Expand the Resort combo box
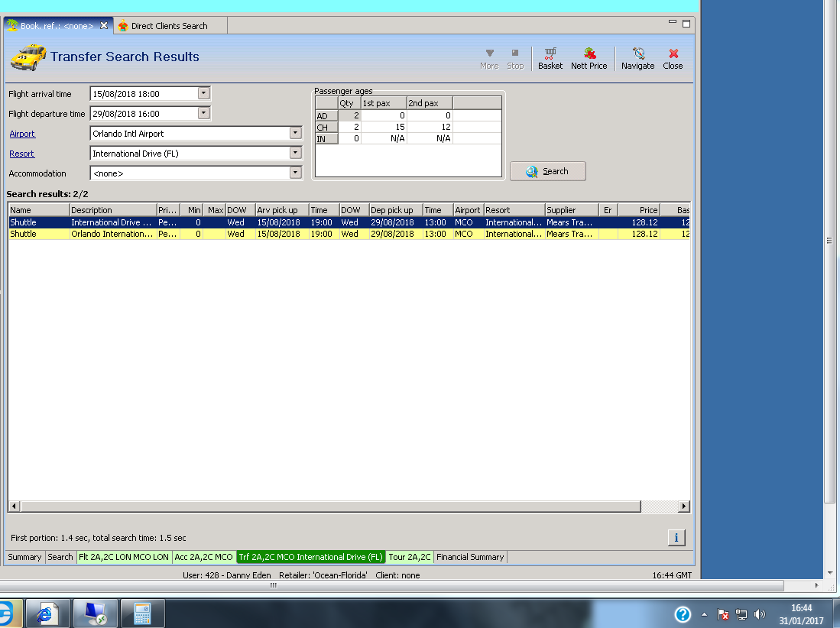 tap(296, 153)
